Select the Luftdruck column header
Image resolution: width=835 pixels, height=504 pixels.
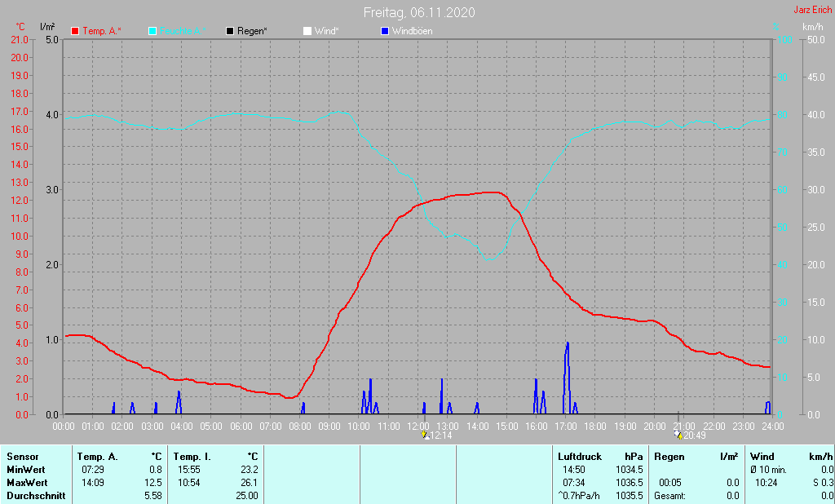(x=580, y=457)
